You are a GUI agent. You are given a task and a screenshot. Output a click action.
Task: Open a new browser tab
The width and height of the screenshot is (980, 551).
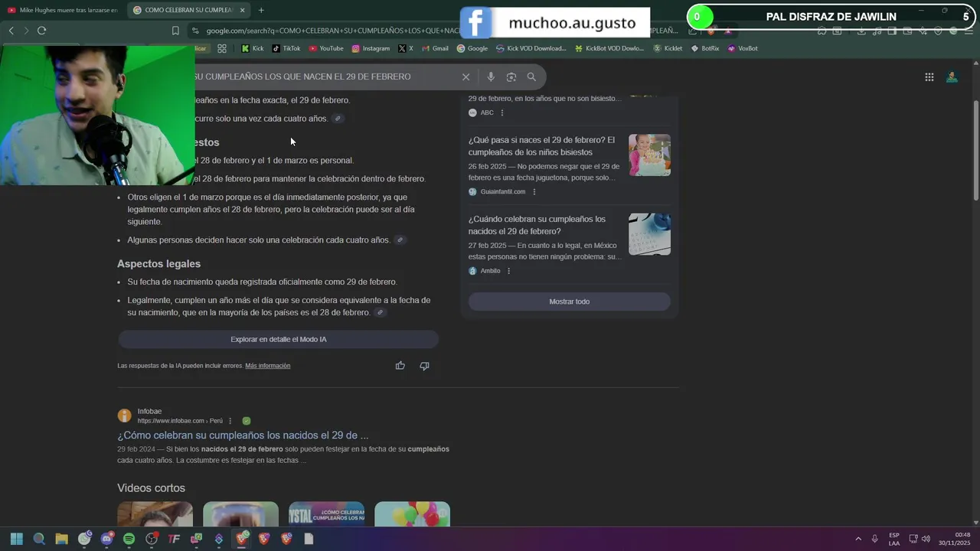(261, 10)
